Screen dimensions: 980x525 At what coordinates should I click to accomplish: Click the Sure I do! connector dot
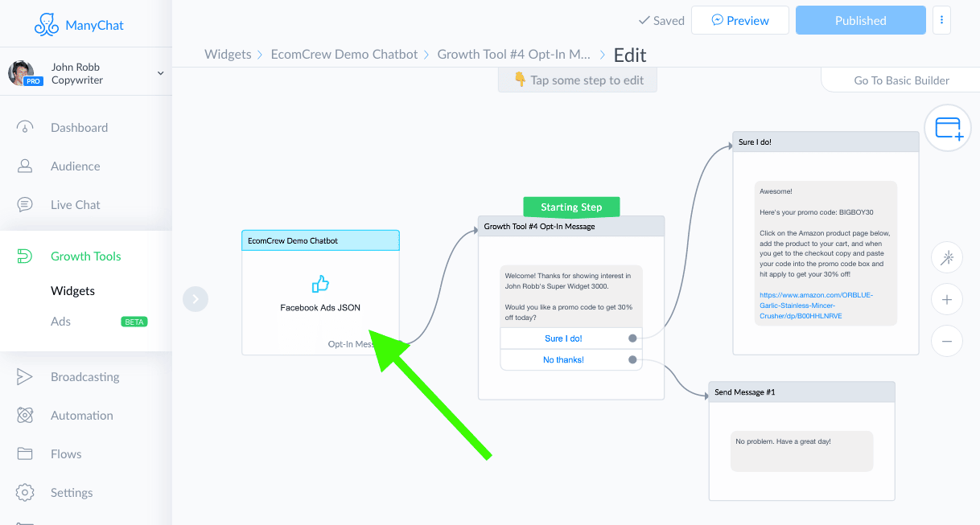(x=632, y=338)
